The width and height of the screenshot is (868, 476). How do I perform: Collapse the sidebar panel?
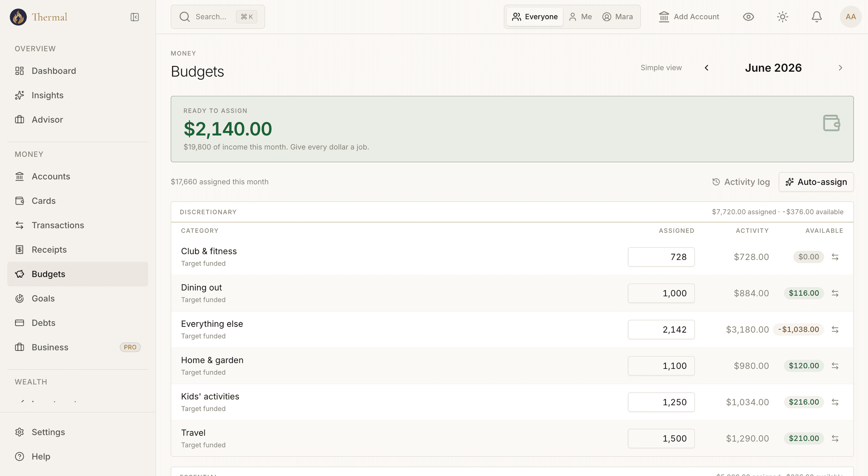pyautogui.click(x=135, y=17)
